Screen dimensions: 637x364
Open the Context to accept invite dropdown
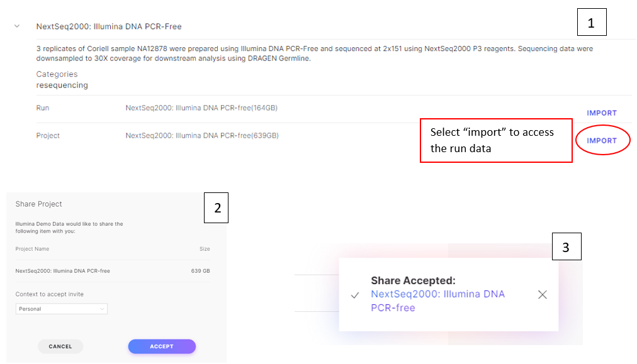(61, 309)
